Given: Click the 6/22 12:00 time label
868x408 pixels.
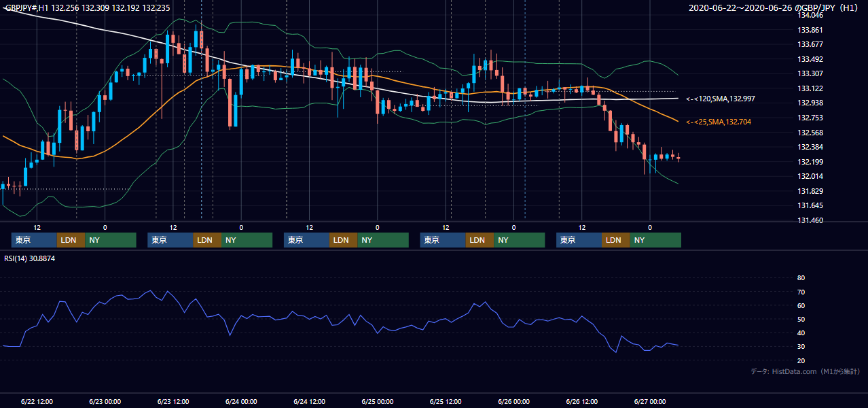Looking at the screenshot, I should pos(37,401).
